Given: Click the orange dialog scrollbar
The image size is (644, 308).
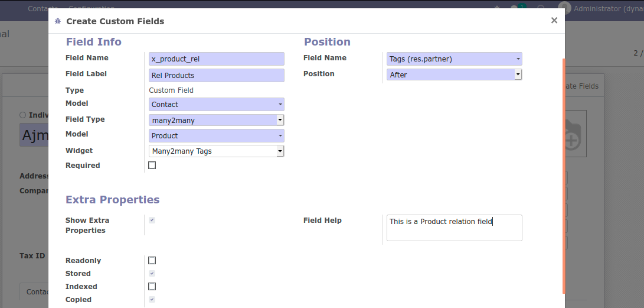Looking at the screenshot, I should 564,177.
